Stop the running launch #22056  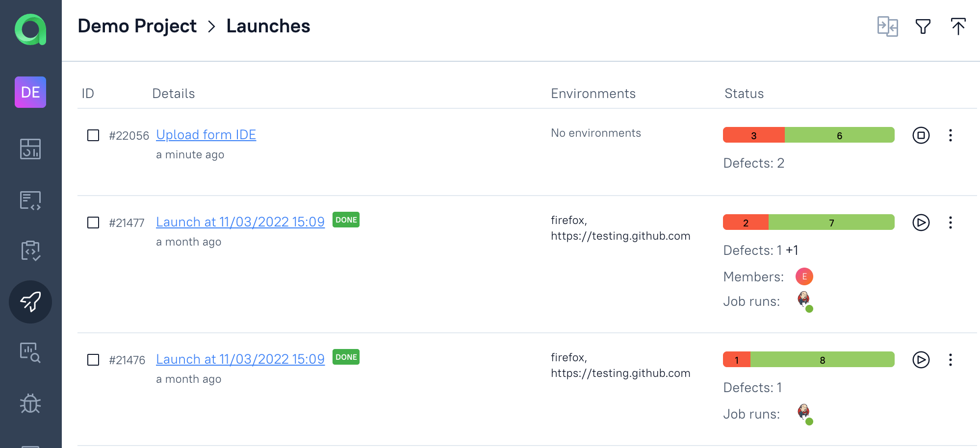point(921,135)
